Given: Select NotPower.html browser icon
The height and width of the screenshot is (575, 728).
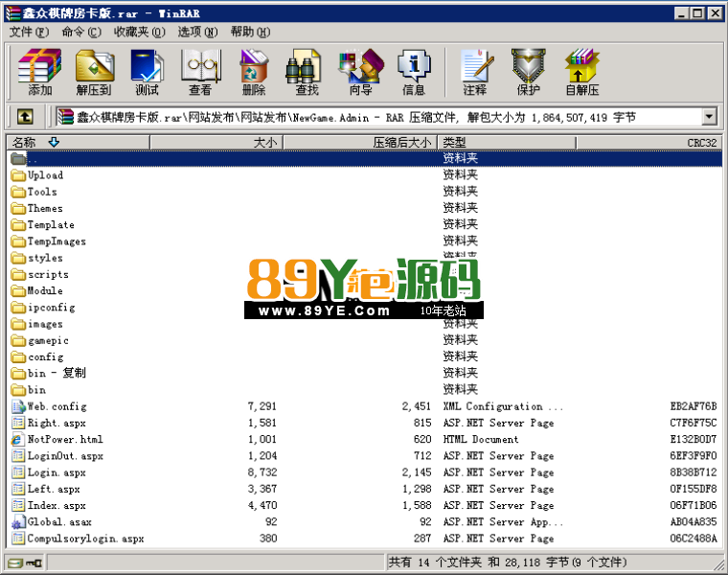Looking at the screenshot, I should tap(17, 439).
